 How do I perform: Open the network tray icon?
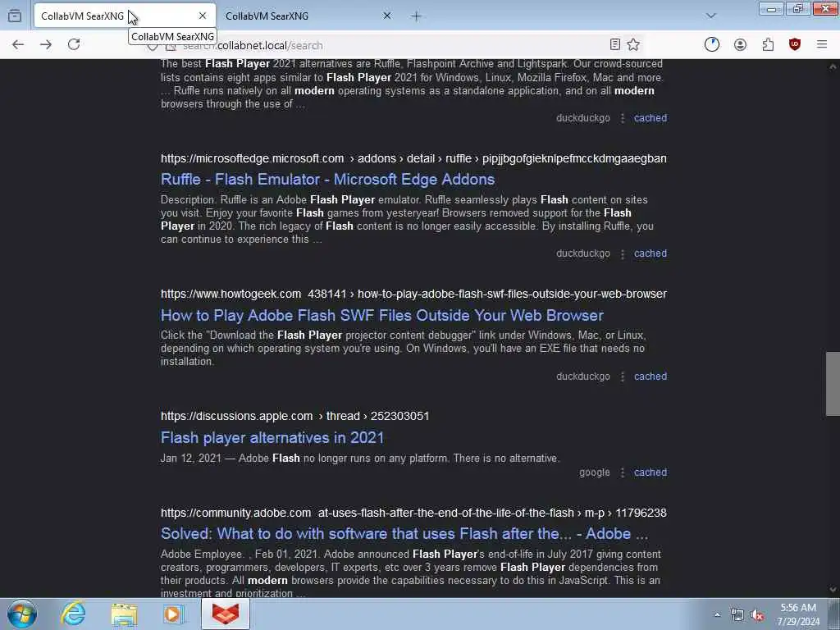(737, 615)
